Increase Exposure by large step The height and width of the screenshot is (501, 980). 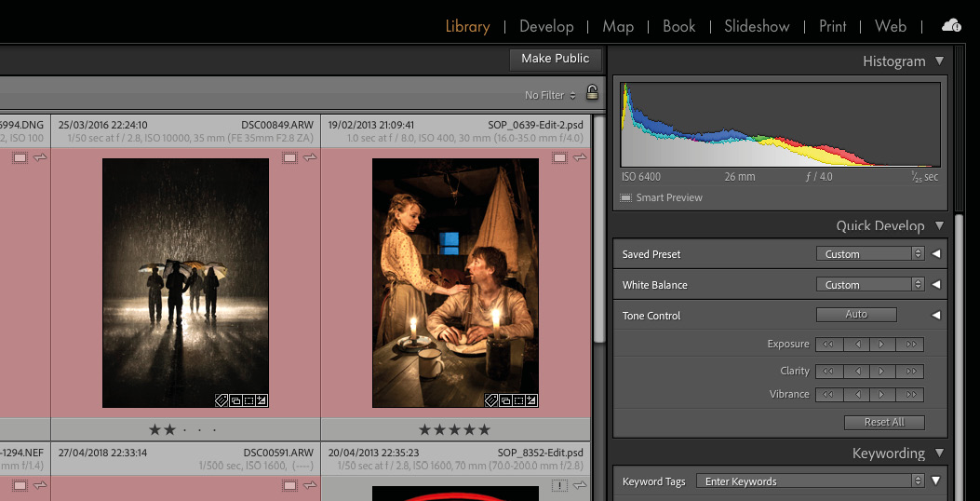(910, 345)
